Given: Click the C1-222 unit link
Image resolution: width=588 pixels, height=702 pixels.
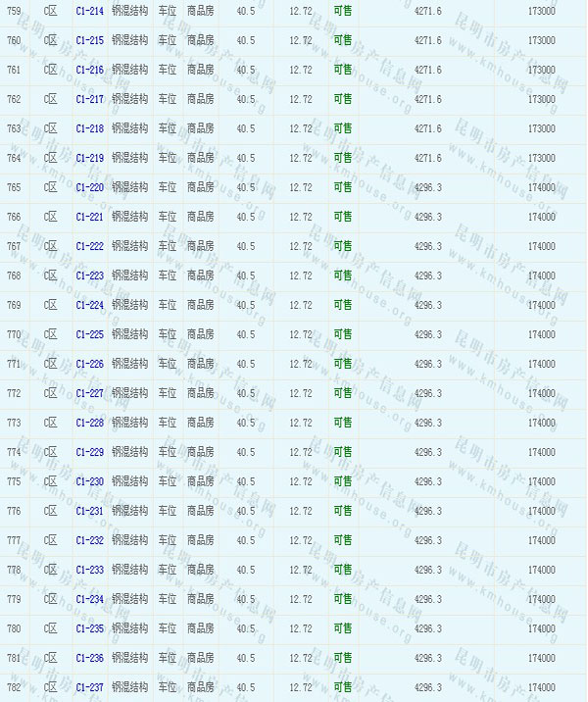Looking at the screenshot, I should [x=89, y=246].
